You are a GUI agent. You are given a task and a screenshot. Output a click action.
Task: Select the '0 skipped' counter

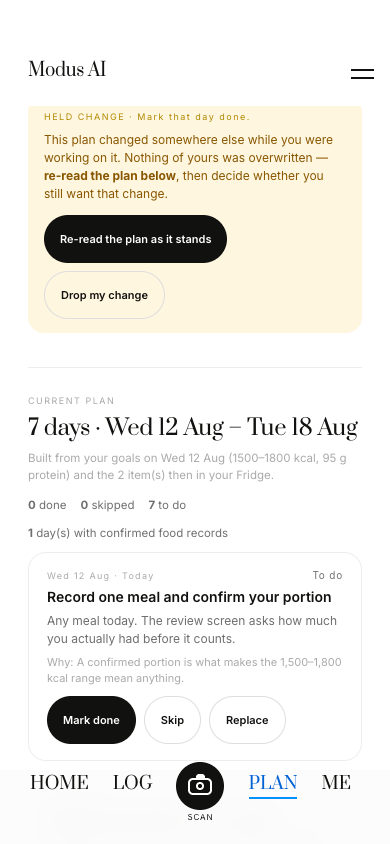click(108, 505)
